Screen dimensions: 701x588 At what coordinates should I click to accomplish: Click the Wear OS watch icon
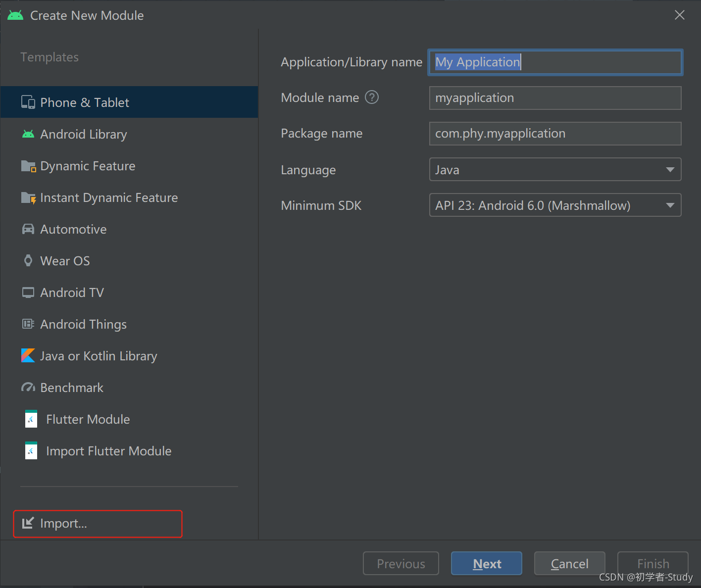tap(28, 261)
